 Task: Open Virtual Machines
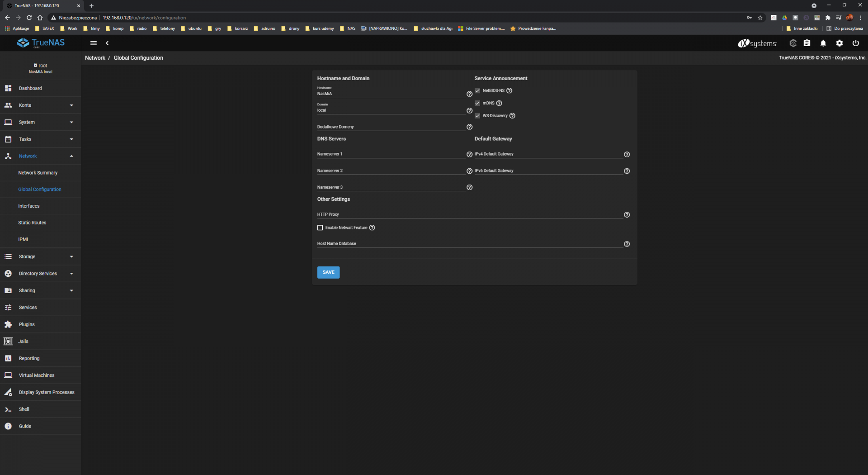pos(41,375)
